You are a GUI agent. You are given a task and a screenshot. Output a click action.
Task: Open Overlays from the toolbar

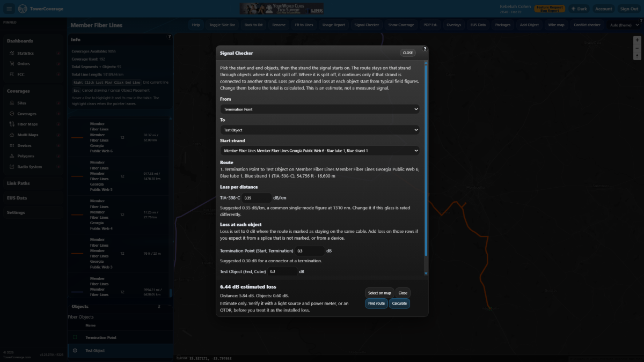pos(454,25)
